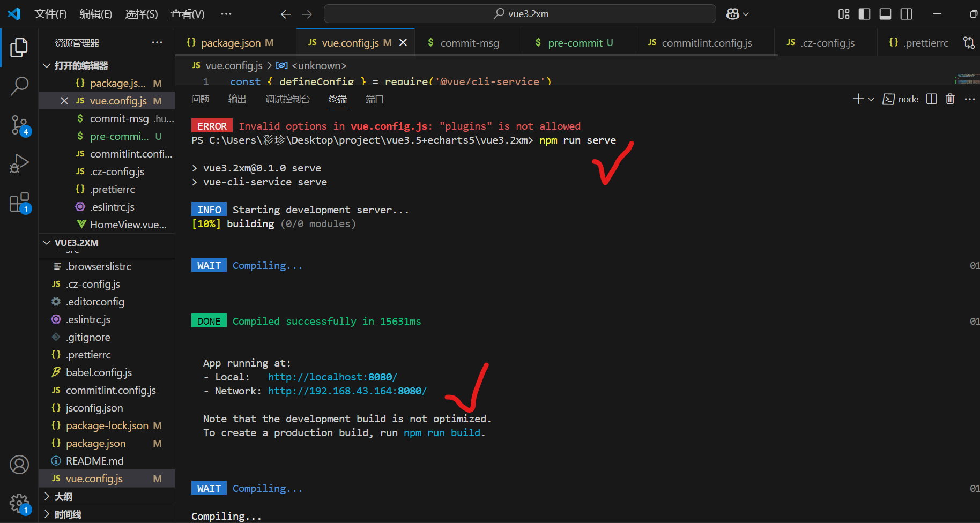The width and height of the screenshot is (980, 523).
Task: Open the http://localhost:8080/ link
Action: (332, 377)
